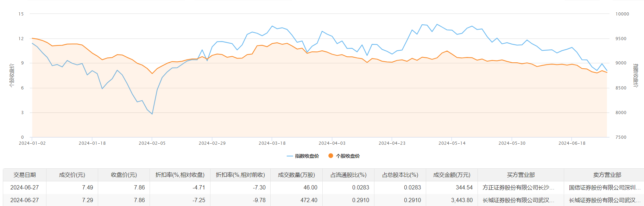The width and height of the screenshot is (644, 206).
Task: Hide the 个股收盘价 series via its legend text
Action: (348, 156)
